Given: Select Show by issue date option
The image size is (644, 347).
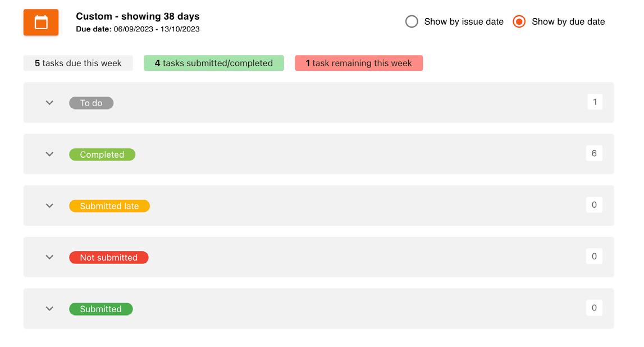Looking at the screenshot, I should point(412,22).
